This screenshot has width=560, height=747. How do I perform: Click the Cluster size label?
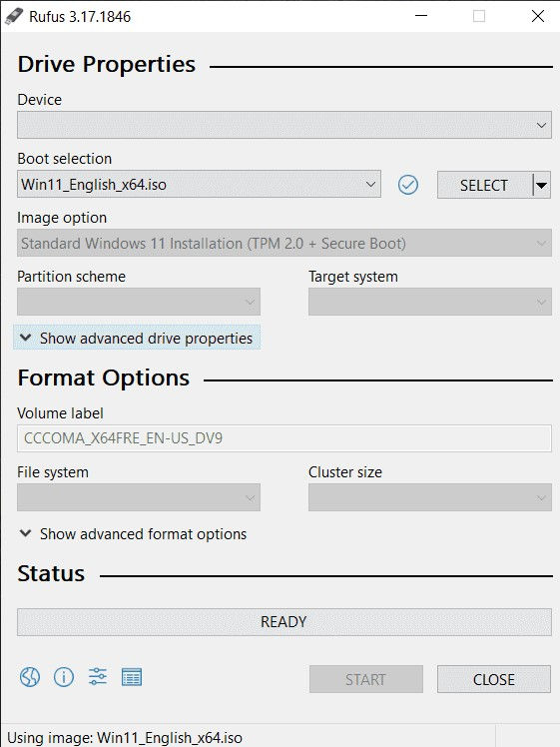pyautogui.click(x=345, y=472)
